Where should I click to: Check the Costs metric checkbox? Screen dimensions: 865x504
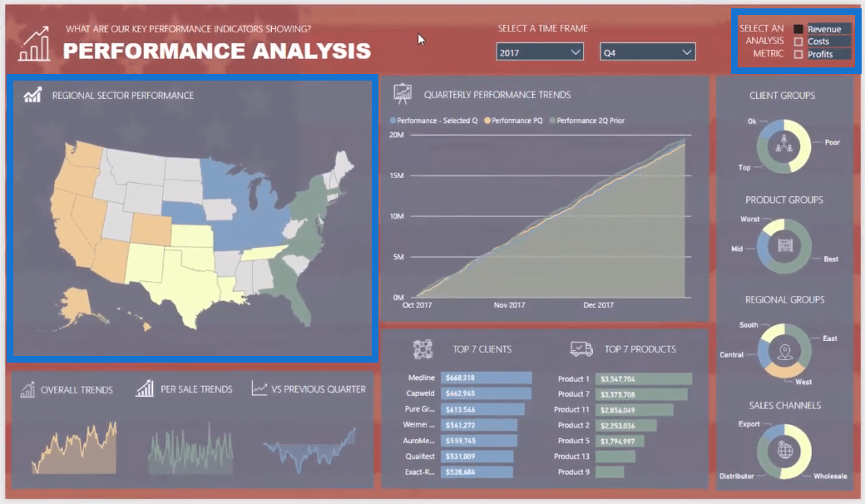[x=798, y=42]
